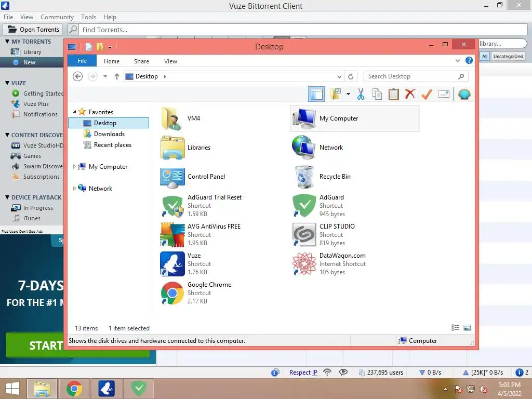
Task: Click the red X Delete icon
Action: (x=410, y=94)
